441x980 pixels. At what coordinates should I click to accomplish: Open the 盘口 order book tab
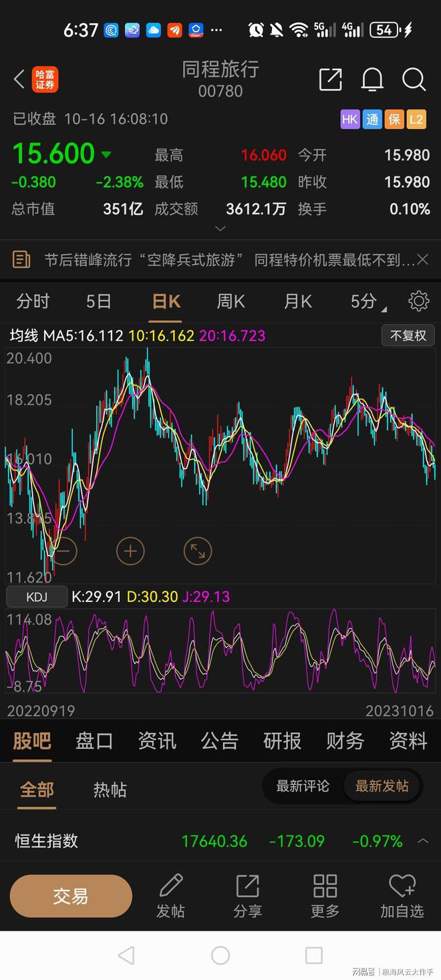[x=94, y=741]
